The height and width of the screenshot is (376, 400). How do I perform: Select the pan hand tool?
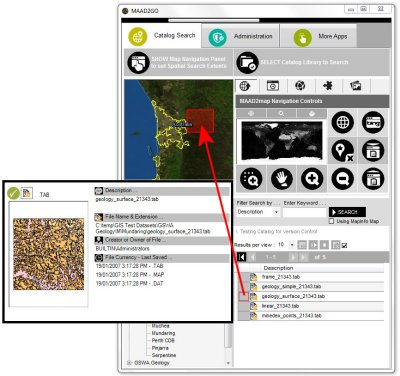[x=282, y=179]
